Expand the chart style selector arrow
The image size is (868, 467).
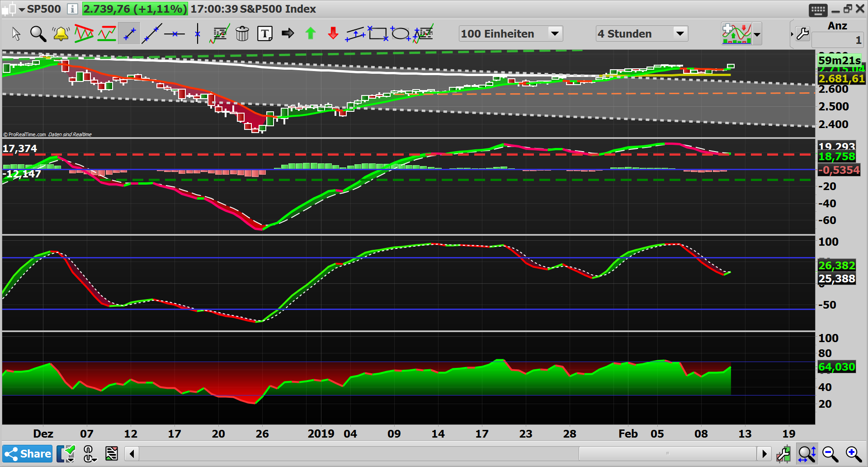pyautogui.click(x=756, y=33)
